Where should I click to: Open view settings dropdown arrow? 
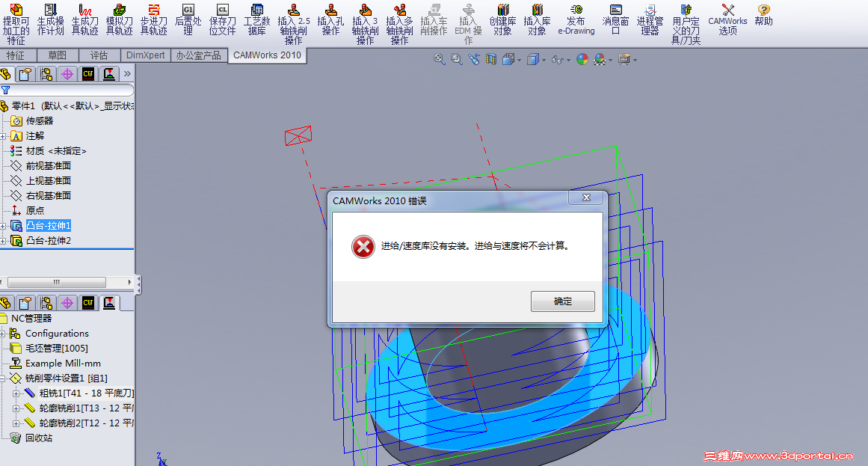coord(635,60)
